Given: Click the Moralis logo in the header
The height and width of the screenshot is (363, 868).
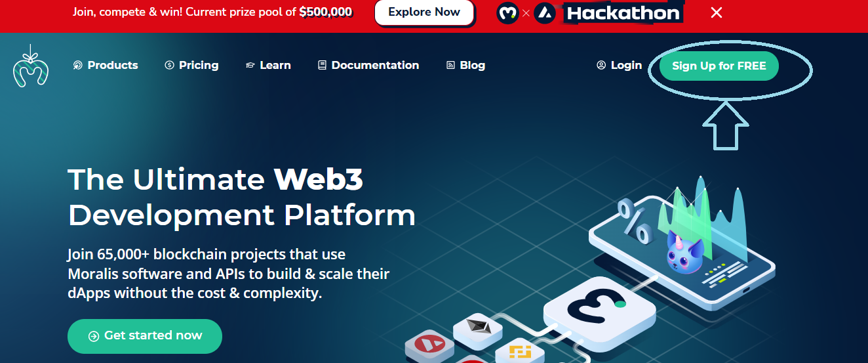Looking at the screenshot, I should coord(31,66).
